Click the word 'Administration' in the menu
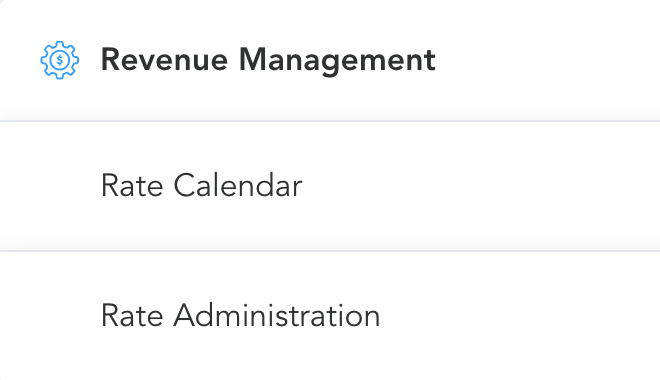The height and width of the screenshot is (380, 660). click(x=277, y=316)
